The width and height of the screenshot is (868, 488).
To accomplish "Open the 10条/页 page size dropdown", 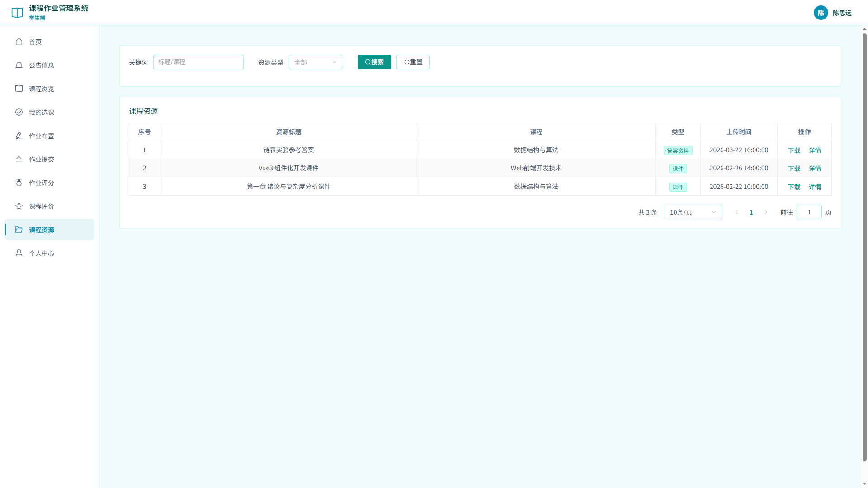I will click(x=693, y=212).
